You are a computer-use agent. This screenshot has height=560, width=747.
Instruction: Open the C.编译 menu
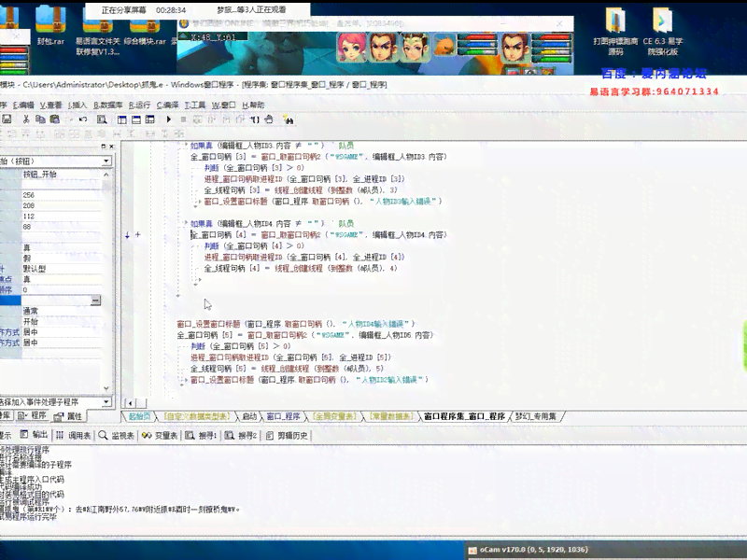coord(168,105)
